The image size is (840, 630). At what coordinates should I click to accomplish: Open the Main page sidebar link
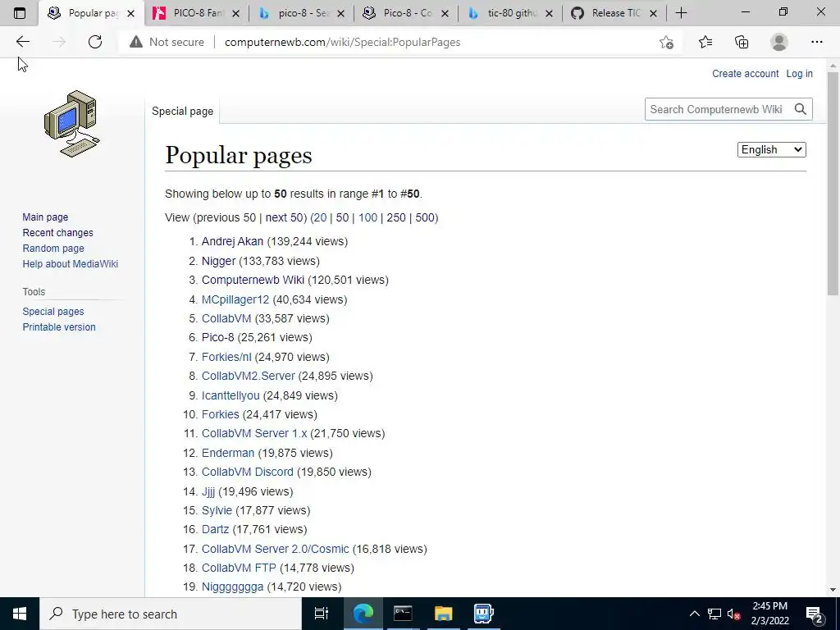(x=45, y=217)
